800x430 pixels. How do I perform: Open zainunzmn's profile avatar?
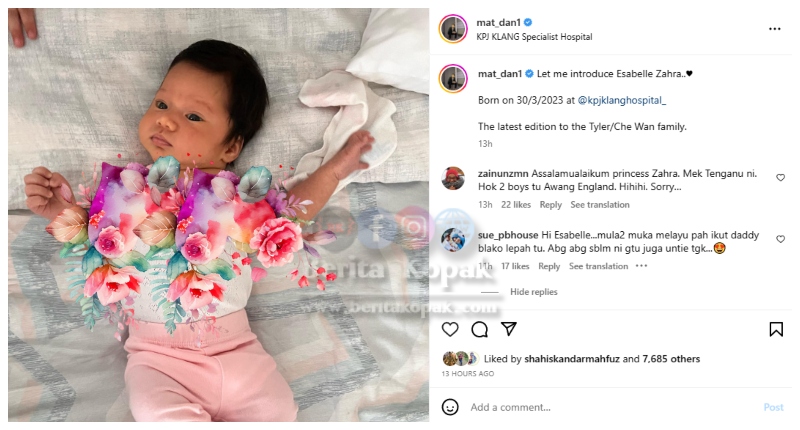pos(453,179)
